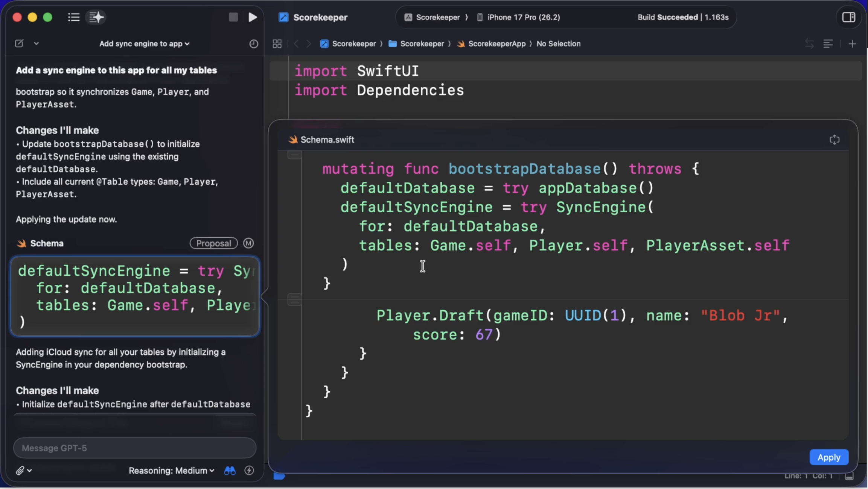
Task: Click the add editor plus icon
Action: click(x=852, y=44)
